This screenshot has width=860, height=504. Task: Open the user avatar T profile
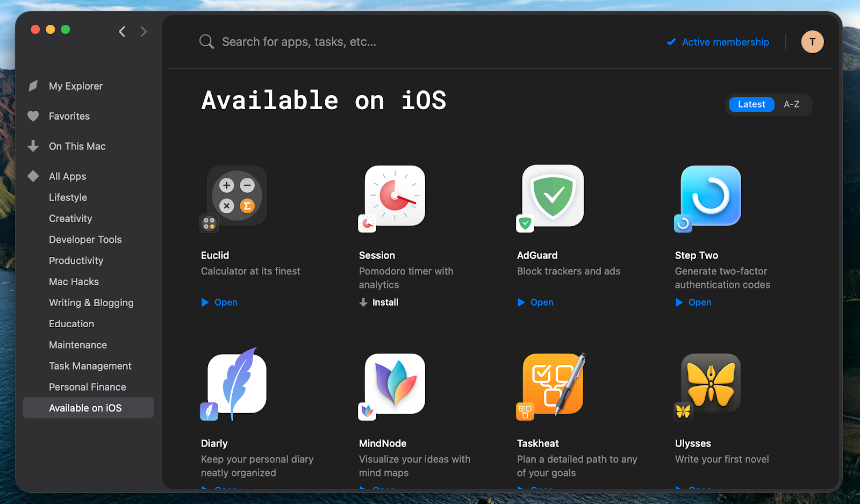pos(812,41)
